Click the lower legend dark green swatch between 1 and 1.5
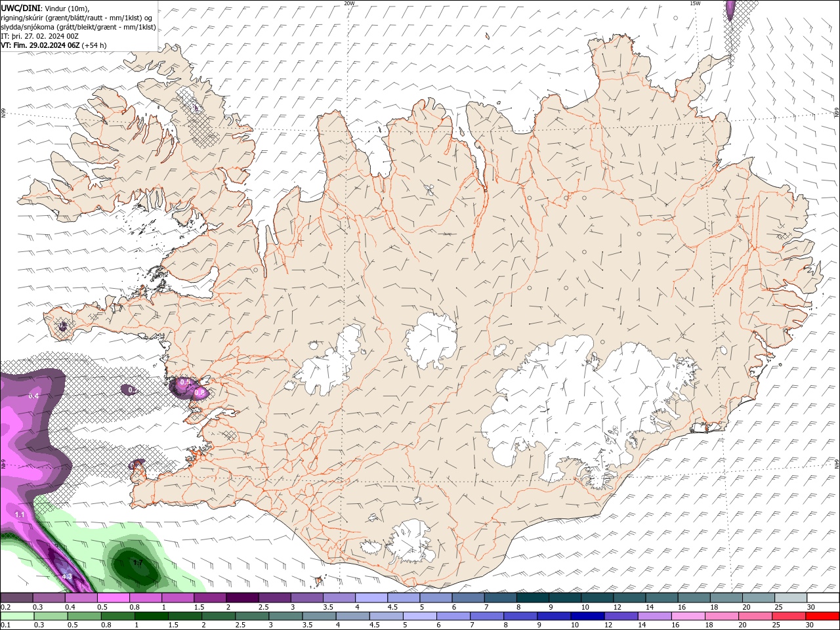840x630 pixels. [x=150, y=616]
